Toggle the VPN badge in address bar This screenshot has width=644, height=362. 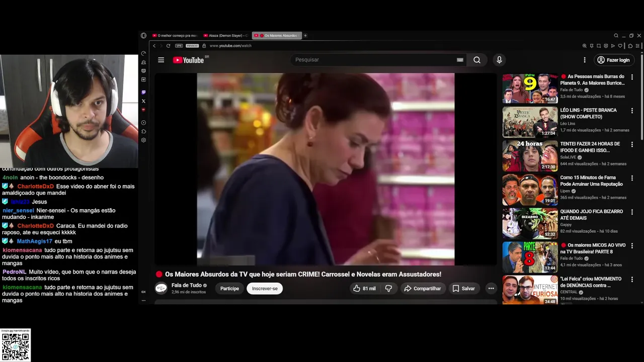(179, 46)
